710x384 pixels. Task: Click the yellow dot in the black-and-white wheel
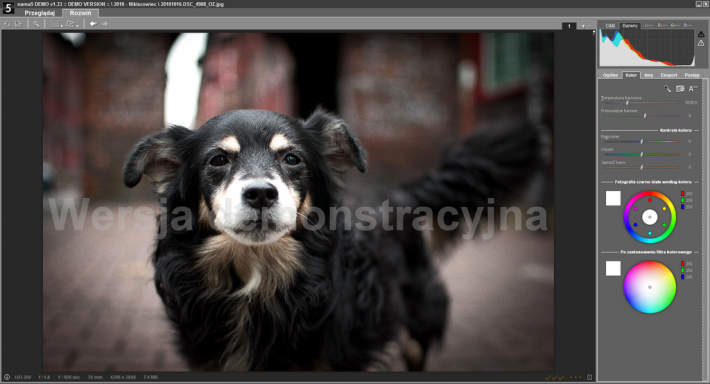coord(664,209)
